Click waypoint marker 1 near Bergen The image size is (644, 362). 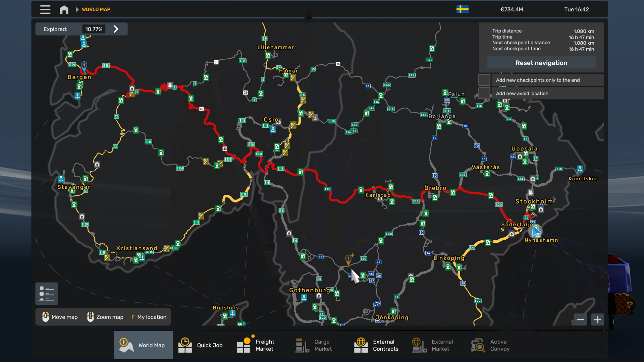(84, 65)
